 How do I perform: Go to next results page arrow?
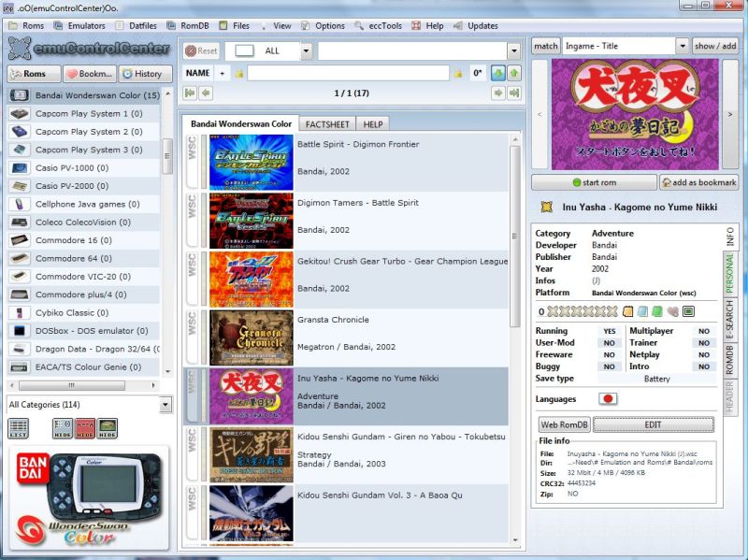pos(498,93)
